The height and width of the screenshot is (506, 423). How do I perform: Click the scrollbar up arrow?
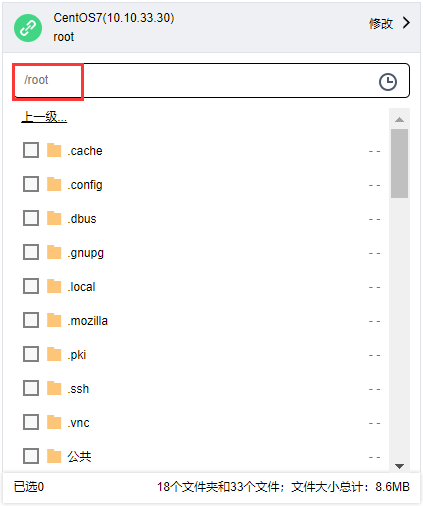tap(399, 119)
